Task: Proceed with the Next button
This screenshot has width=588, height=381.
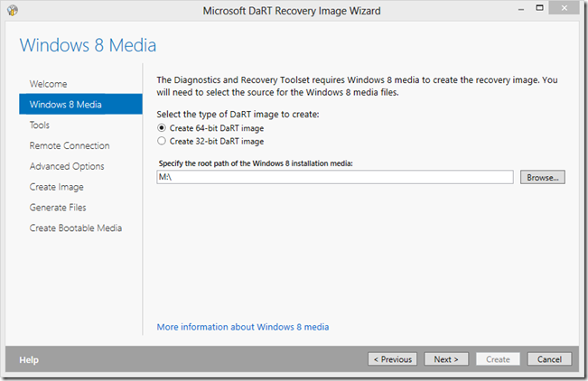Action: tap(446, 358)
